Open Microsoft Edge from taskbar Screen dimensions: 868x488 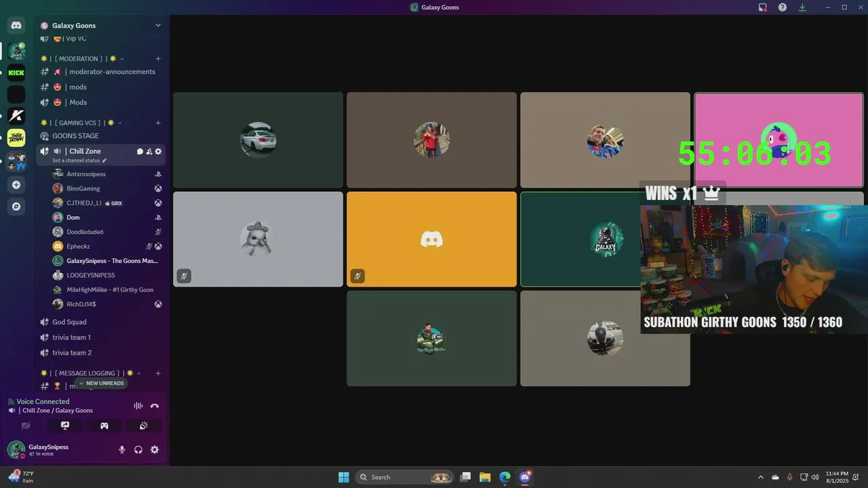tap(505, 477)
